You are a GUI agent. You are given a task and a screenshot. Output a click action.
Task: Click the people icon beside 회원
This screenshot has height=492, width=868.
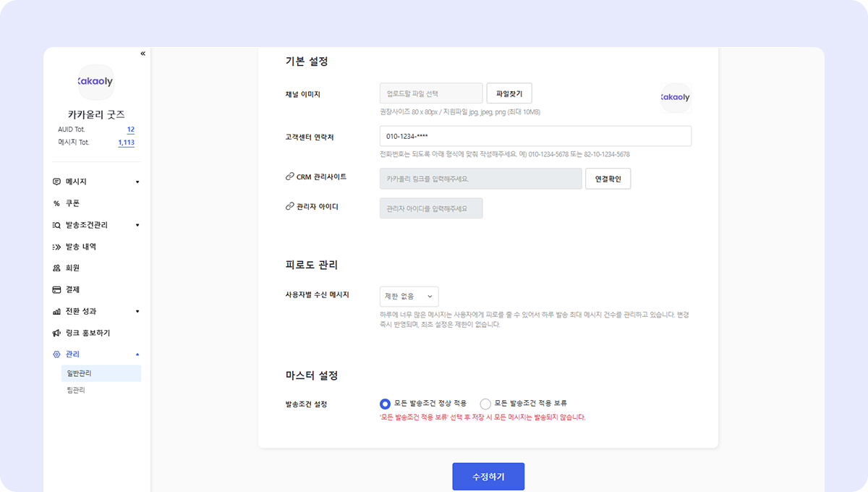tap(56, 268)
